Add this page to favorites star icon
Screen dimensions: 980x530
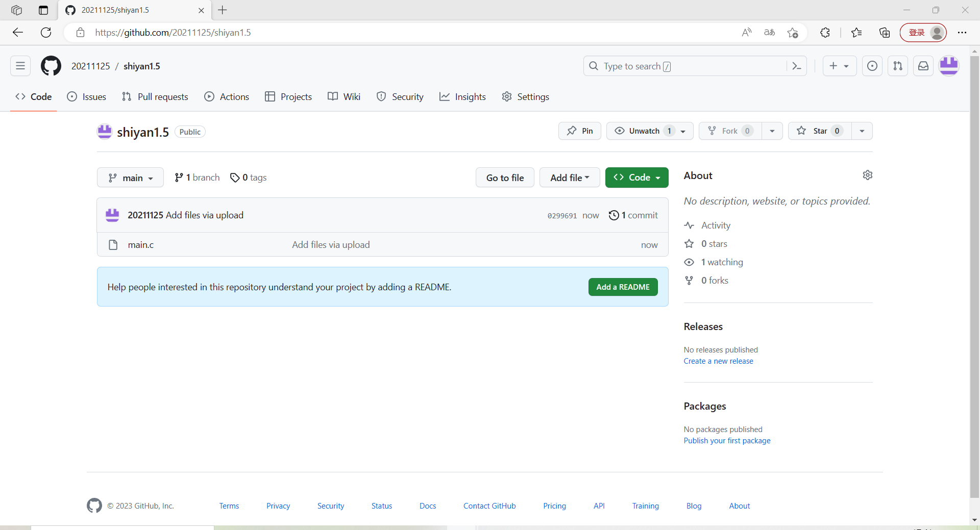point(792,33)
